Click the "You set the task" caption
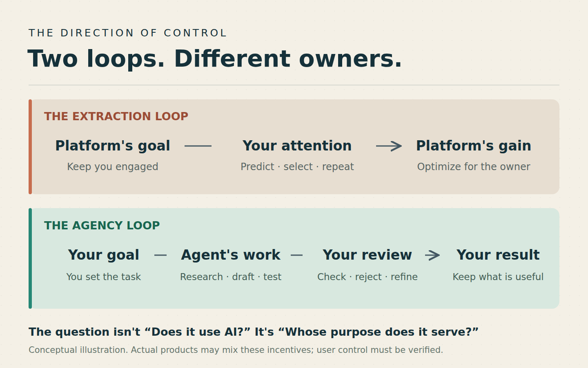Viewport: 588px width, 368px height. point(104,277)
